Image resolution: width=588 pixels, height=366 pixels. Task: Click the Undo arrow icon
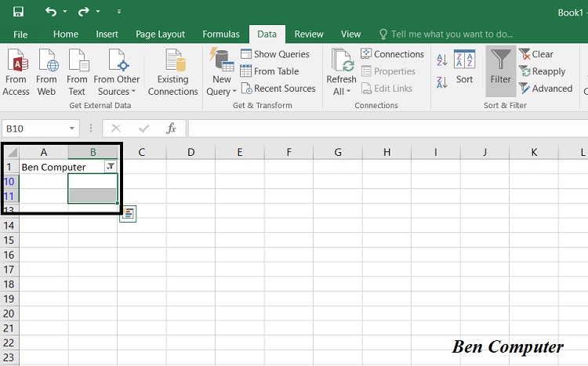[x=51, y=12]
